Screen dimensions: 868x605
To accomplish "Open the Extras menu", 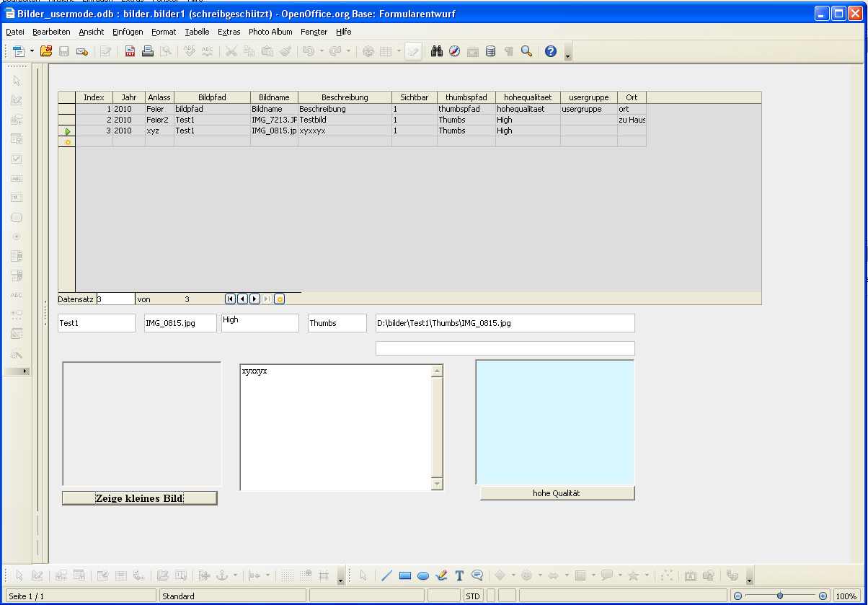I will coord(229,32).
